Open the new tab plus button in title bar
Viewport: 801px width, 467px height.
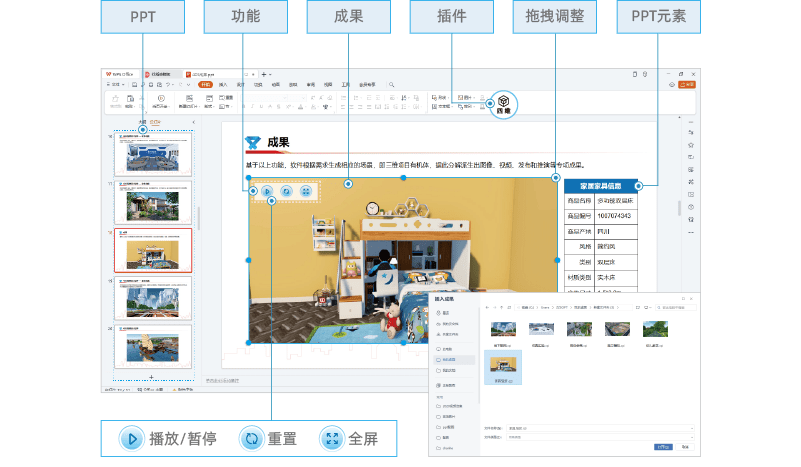coord(264,74)
